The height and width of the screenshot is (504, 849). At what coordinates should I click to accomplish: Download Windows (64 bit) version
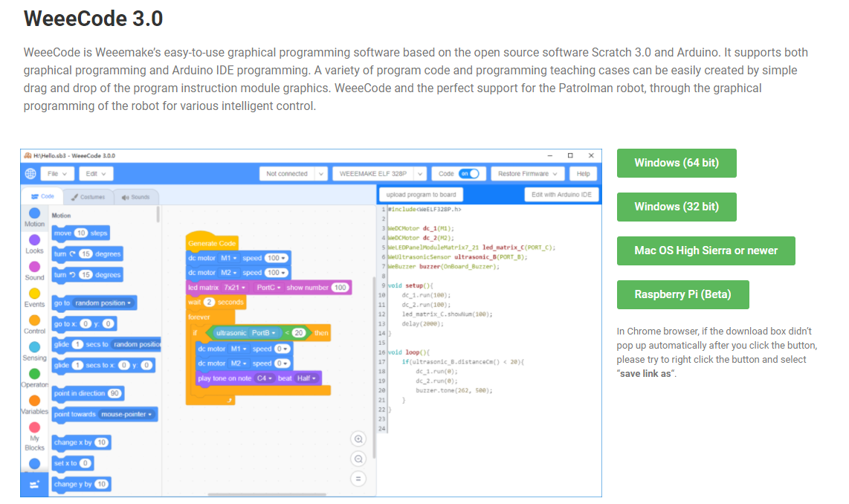[x=677, y=163]
